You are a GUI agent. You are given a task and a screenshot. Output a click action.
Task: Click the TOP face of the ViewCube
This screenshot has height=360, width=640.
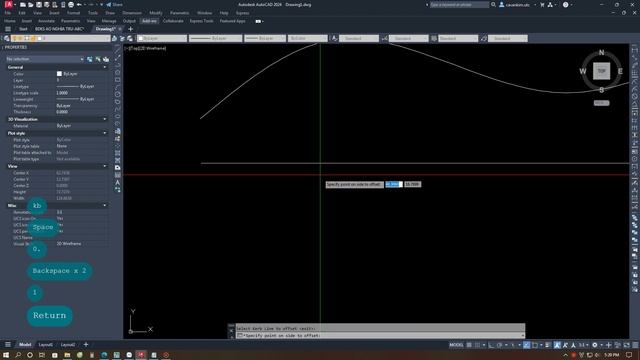pos(601,71)
